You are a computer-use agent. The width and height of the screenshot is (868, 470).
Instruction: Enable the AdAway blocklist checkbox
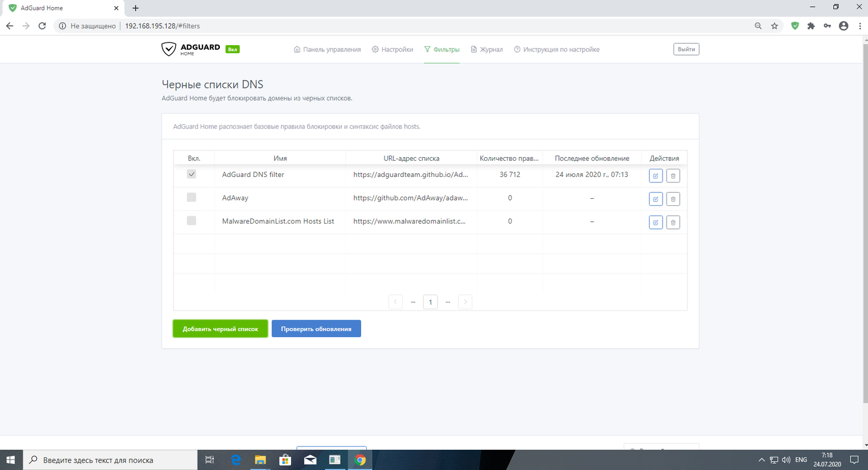(x=192, y=198)
